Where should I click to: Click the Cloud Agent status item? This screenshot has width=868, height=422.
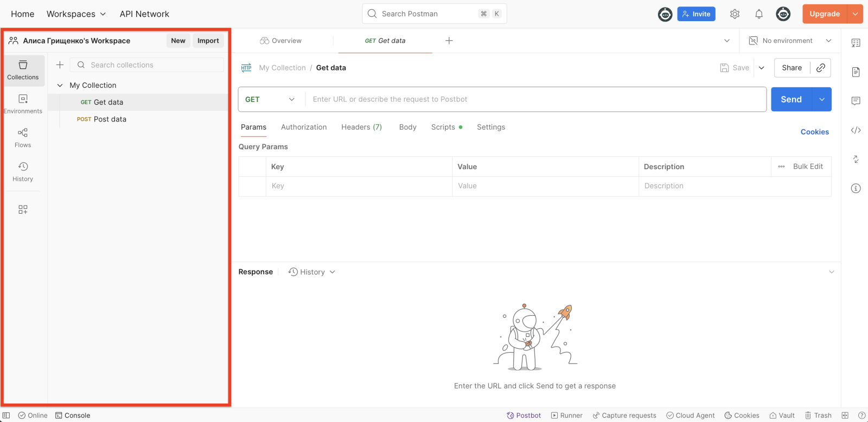(x=691, y=415)
